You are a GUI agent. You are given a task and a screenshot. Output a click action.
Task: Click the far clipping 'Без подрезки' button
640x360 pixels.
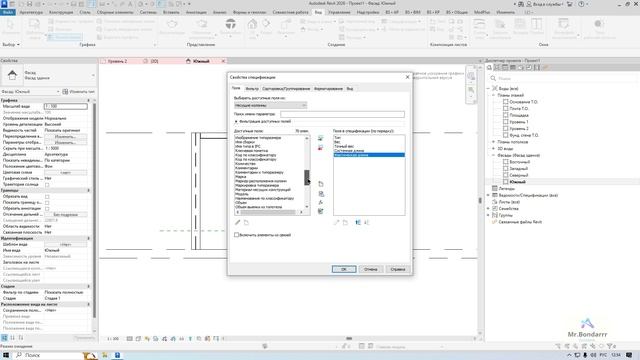pyautogui.click(x=65, y=214)
